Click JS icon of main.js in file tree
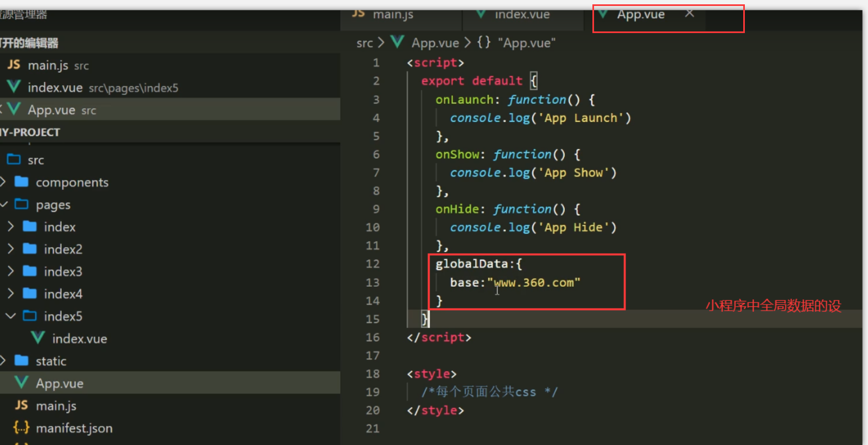The width and height of the screenshot is (868, 445). [x=22, y=405]
